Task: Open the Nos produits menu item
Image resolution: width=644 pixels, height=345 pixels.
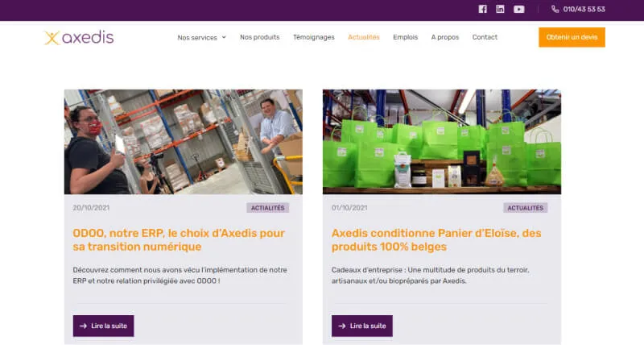Action: 259,37
